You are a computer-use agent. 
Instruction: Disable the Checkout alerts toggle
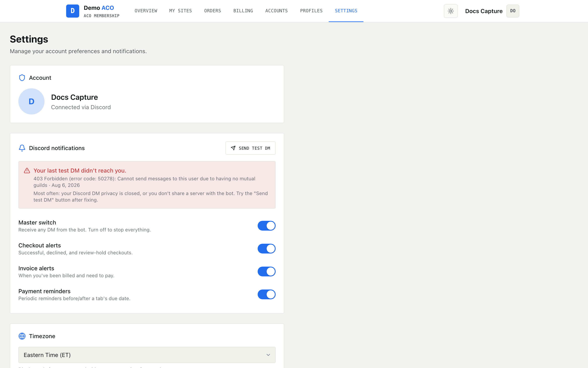pyautogui.click(x=267, y=248)
